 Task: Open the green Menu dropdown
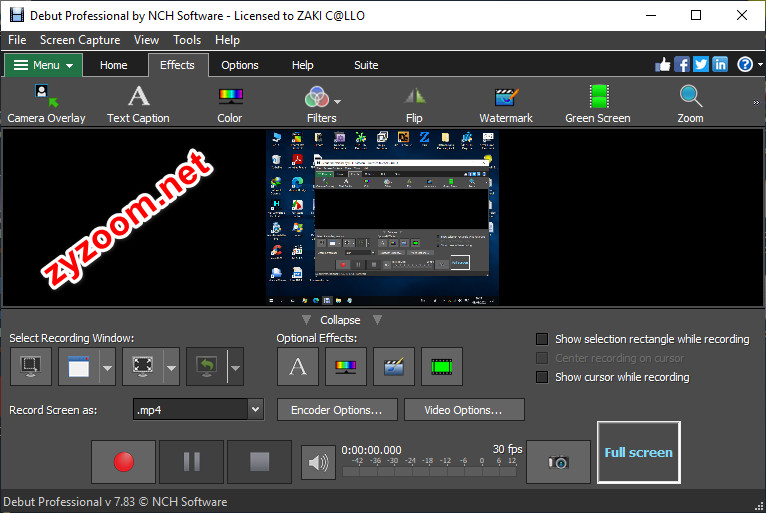coord(43,65)
